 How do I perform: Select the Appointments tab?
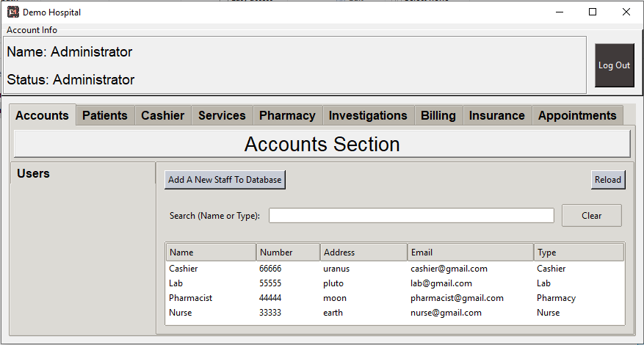pos(577,115)
